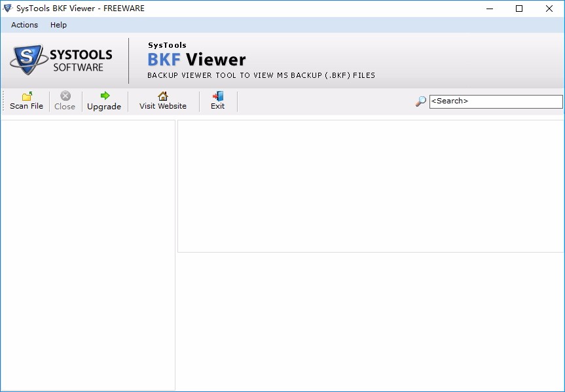Screen dimensions: 565x392
Task: Click the toolbar grip handle
Action: (3, 101)
